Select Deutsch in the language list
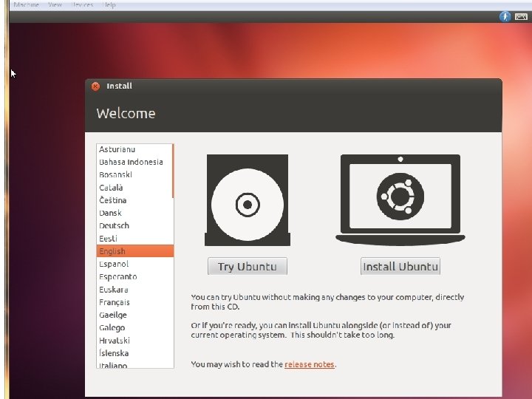Image resolution: width=532 pixels, height=399 pixels. pos(134,225)
